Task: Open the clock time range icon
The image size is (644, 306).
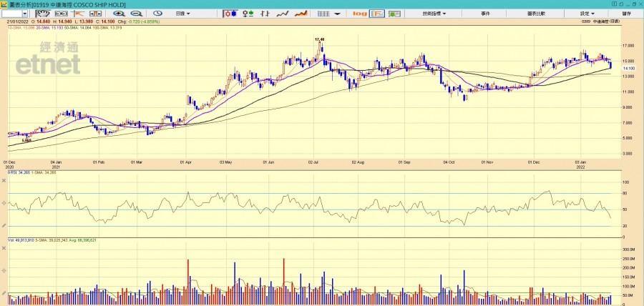Action: (157, 14)
